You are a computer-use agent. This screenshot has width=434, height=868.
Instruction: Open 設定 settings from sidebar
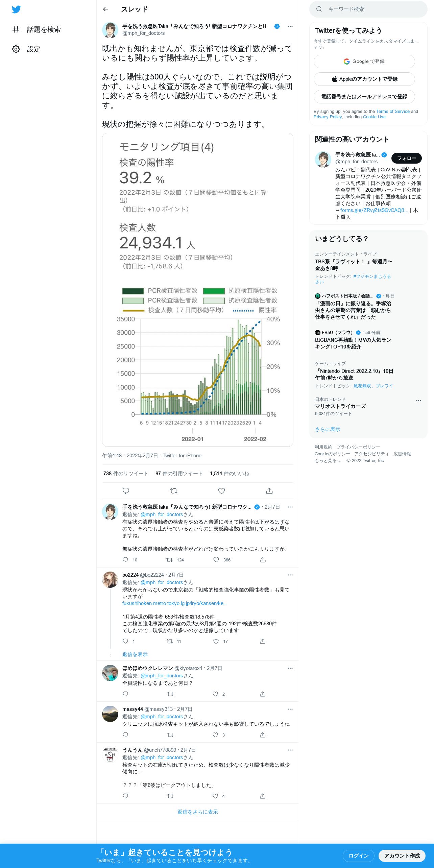click(x=26, y=49)
